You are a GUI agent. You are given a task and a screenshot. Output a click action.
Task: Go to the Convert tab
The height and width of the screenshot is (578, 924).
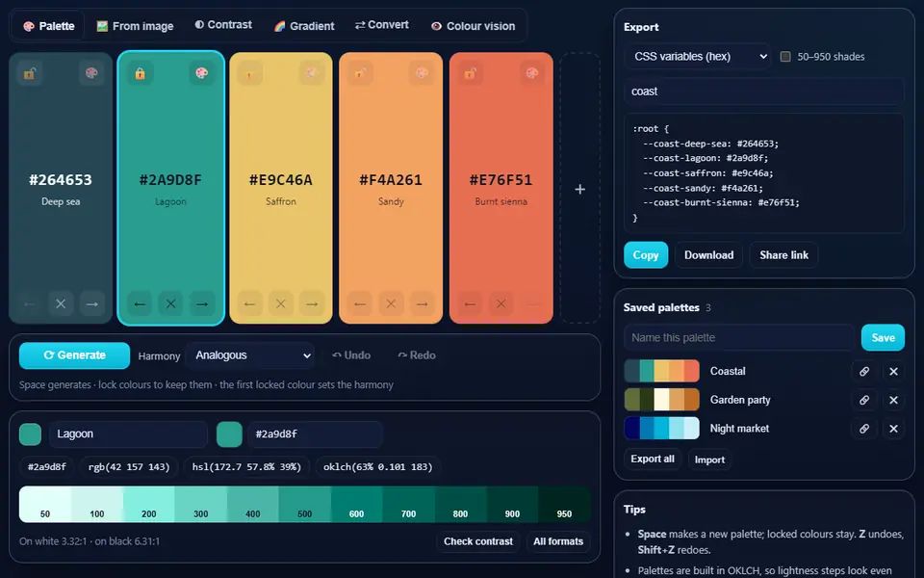click(x=382, y=25)
